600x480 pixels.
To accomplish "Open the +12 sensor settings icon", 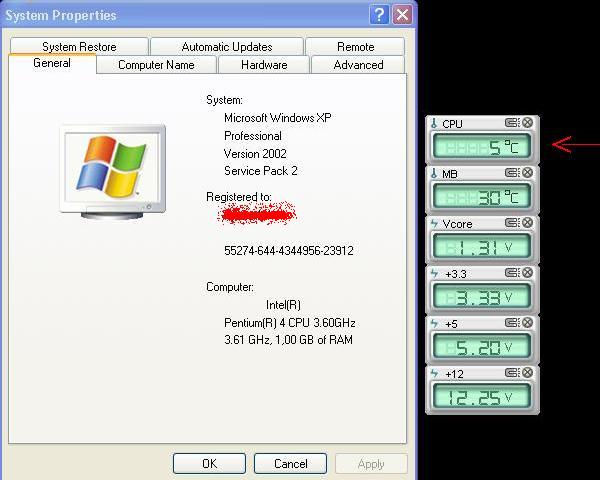I will (x=512, y=372).
